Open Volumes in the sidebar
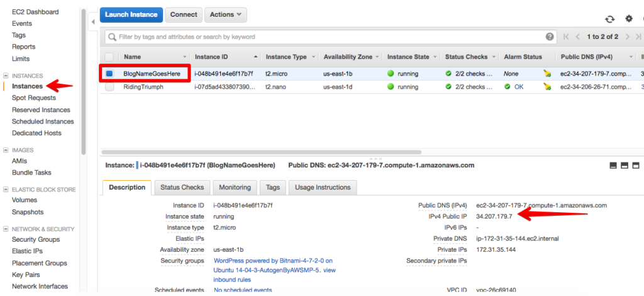 pyautogui.click(x=25, y=200)
